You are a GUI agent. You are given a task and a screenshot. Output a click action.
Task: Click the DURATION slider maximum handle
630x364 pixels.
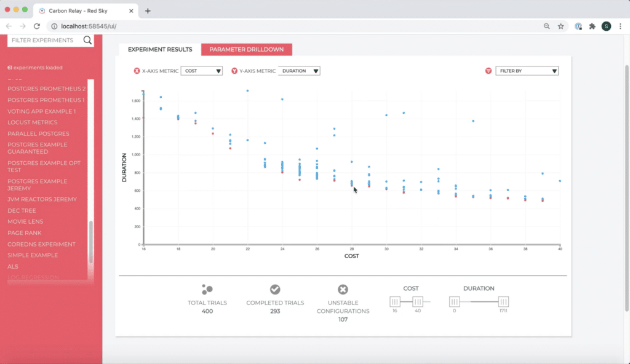(x=503, y=302)
